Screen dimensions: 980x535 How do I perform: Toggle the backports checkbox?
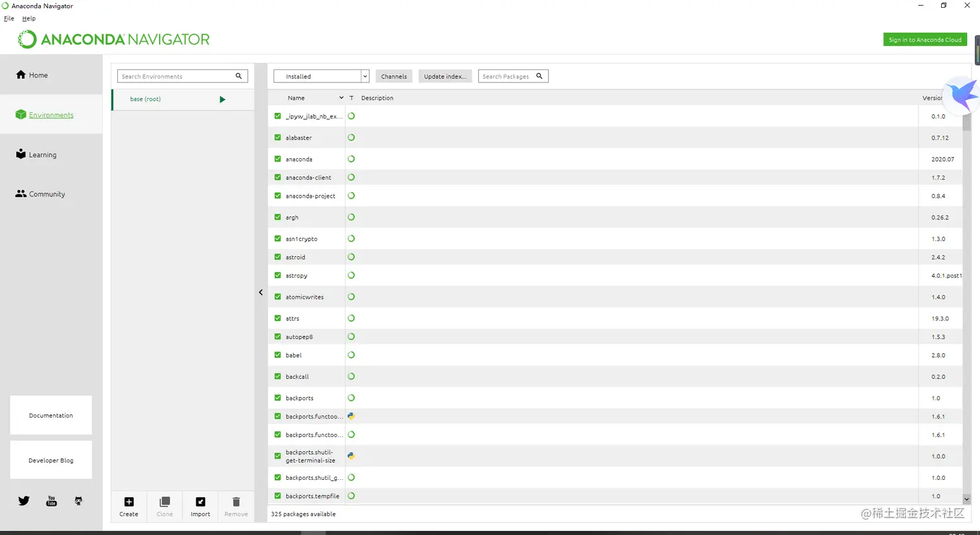(x=278, y=398)
